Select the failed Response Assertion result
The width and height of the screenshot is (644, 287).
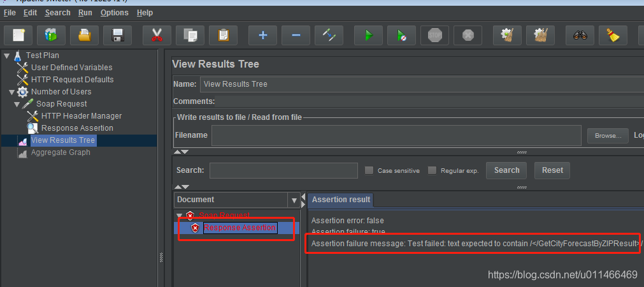240,228
